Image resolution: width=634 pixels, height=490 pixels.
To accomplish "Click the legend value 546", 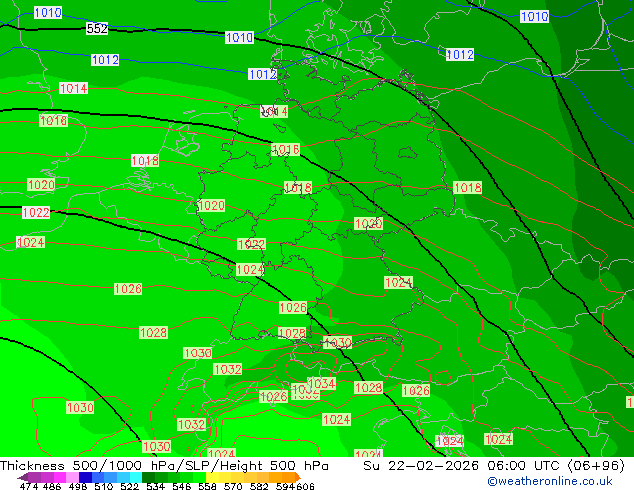I will point(181,486).
